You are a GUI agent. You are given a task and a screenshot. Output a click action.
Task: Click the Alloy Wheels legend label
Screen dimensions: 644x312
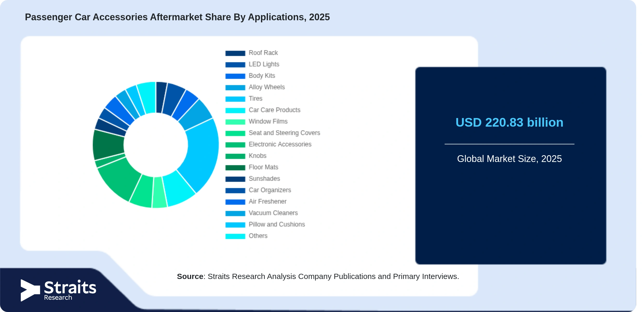pos(267,87)
